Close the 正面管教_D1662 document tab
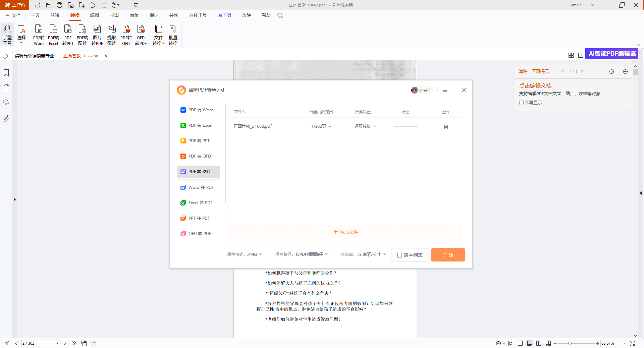 click(106, 56)
